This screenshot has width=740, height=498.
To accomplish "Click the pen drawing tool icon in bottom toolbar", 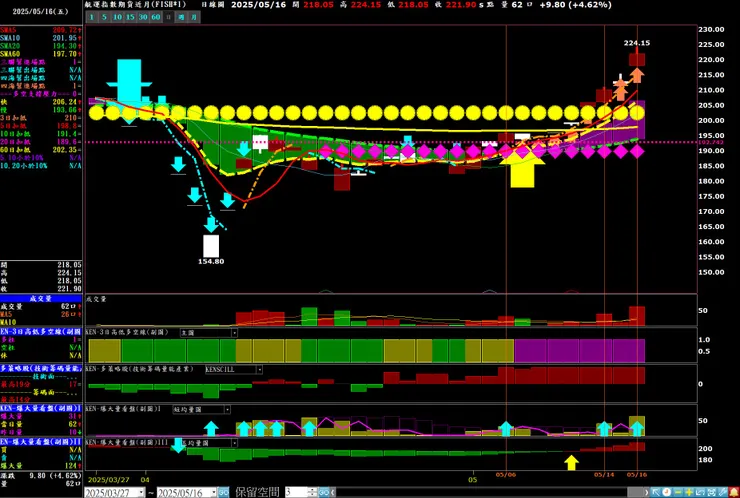I will tap(722, 492).
